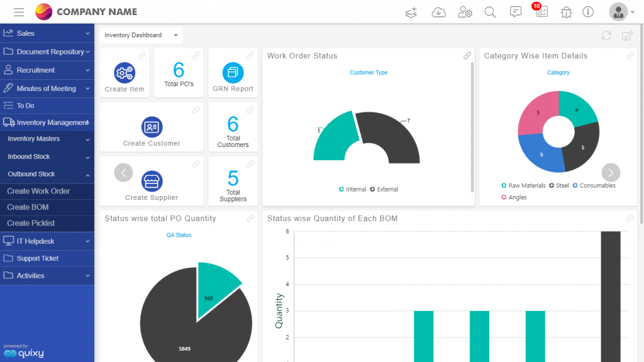
Task: Go to previous widget with left arrow
Action: coord(124,172)
